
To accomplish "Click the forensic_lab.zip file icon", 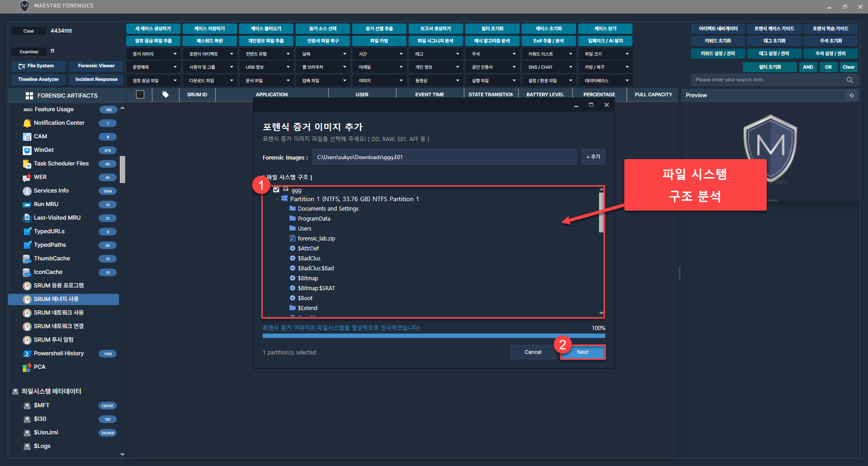I will pos(292,238).
